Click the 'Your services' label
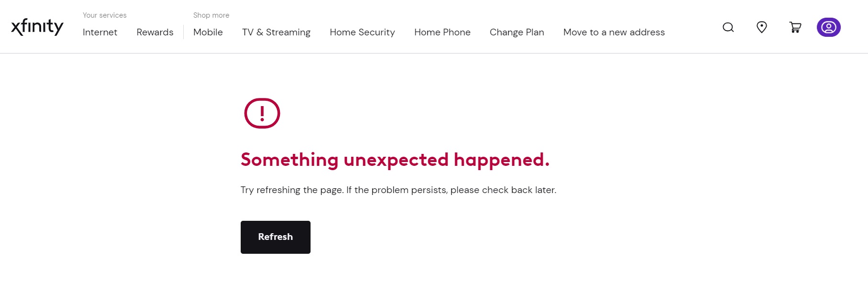Viewport: 868px width, 303px height. (x=105, y=15)
